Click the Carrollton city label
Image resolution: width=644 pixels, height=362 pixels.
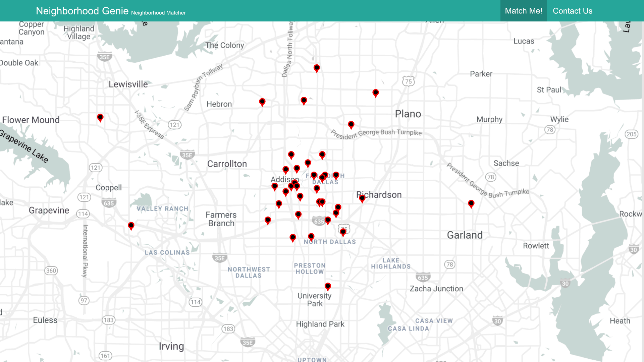coord(227,164)
